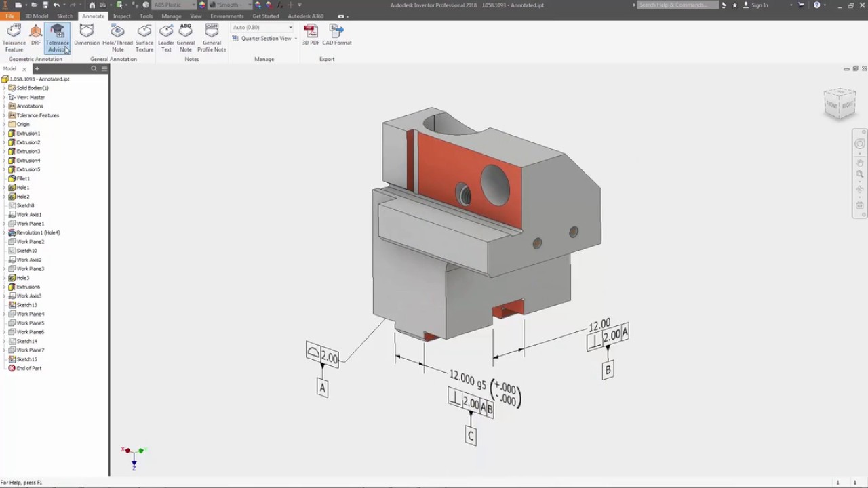Click the Search Help & Commands field
The width and height of the screenshot is (868, 488).
pos(677,5)
